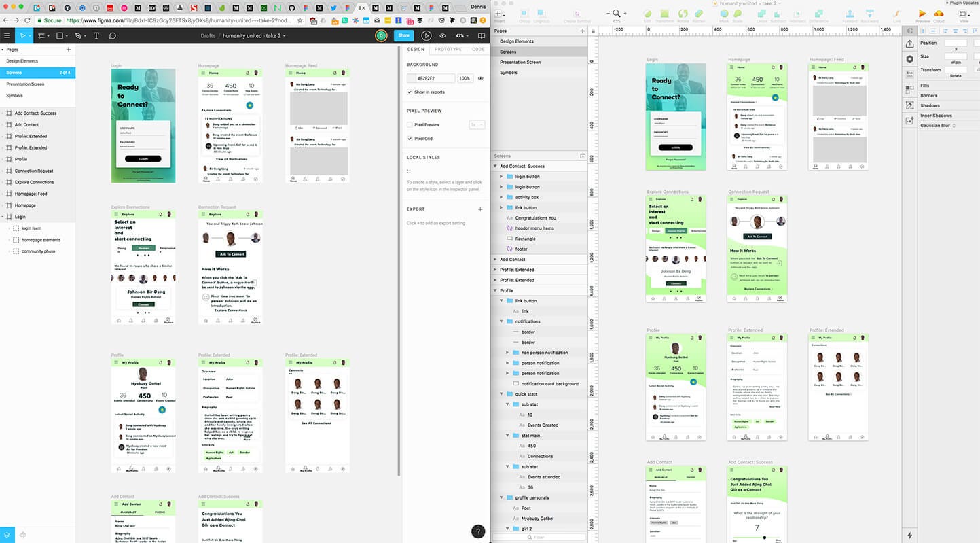Screen dimensions: 980x543
Task: Click the Present play button in Figma
Action: click(x=427, y=35)
